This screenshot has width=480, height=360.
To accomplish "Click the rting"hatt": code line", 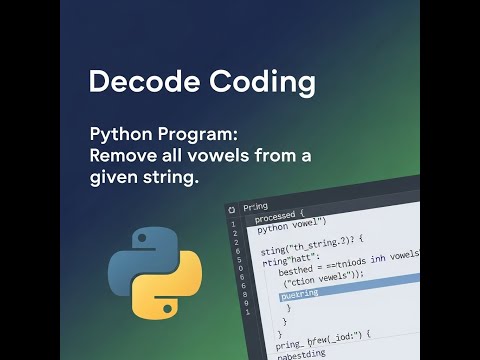I will (291, 259).
